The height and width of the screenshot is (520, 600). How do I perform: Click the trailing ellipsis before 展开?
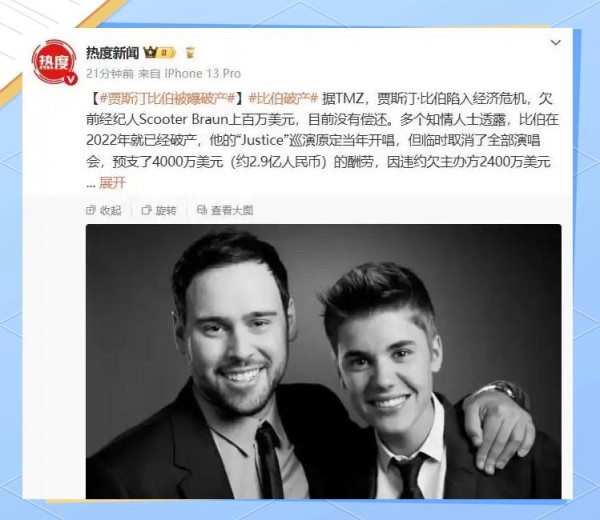pyautogui.click(x=91, y=185)
